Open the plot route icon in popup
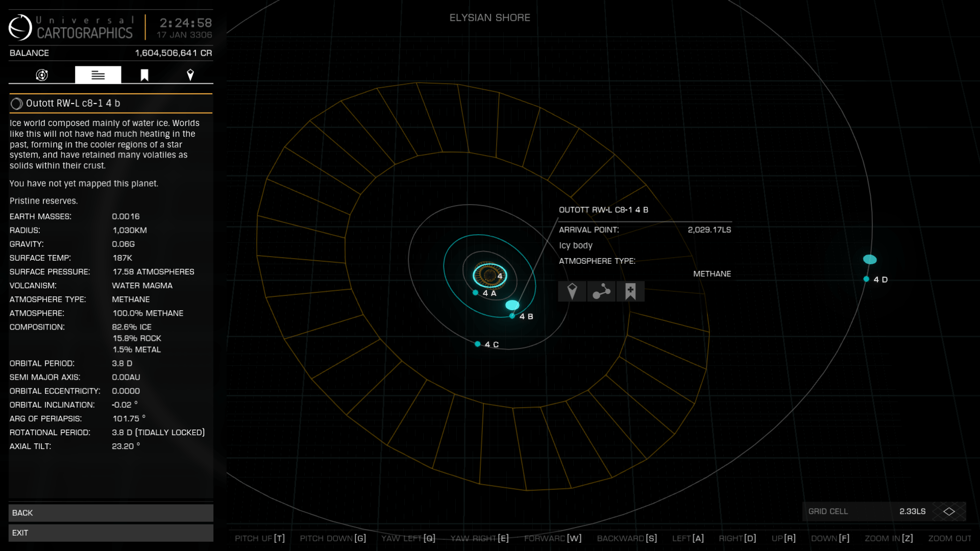The height and width of the screenshot is (551, 980). click(x=601, y=291)
